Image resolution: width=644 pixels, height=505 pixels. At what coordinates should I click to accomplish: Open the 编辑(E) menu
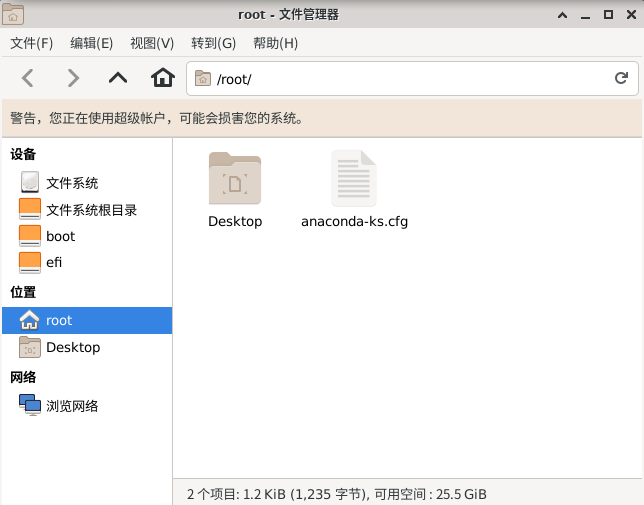pos(91,43)
